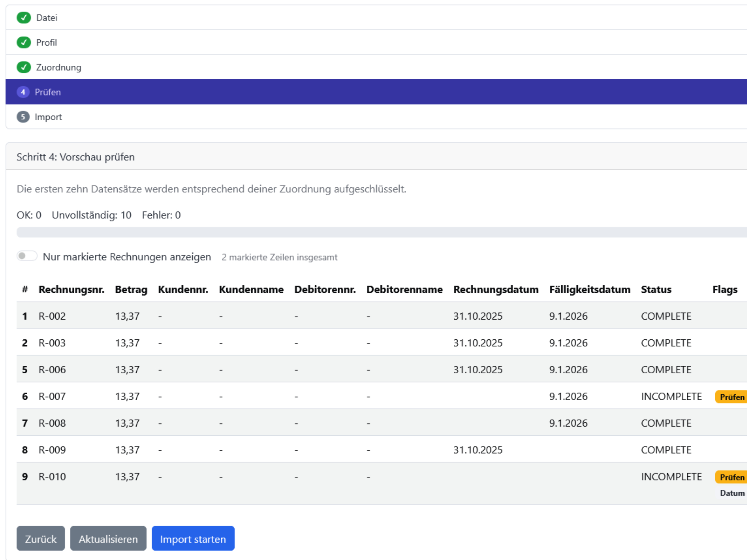Click the Kundenname column header
The height and width of the screenshot is (560, 747).
pyautogui.click(x=251, y=289)
